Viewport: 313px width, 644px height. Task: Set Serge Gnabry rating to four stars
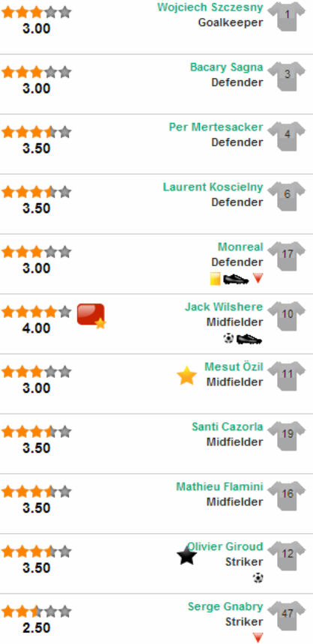(x=51, y=612)
